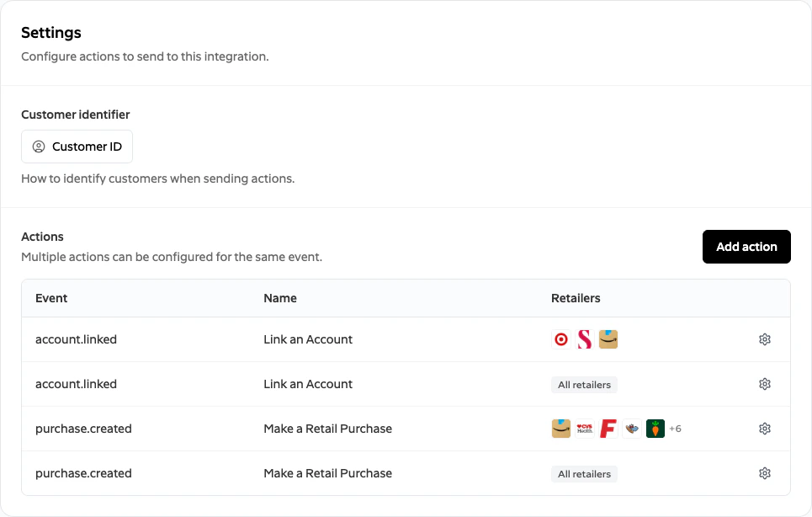
Task: Click the +6 more retailers indicator
Action: 676,429
